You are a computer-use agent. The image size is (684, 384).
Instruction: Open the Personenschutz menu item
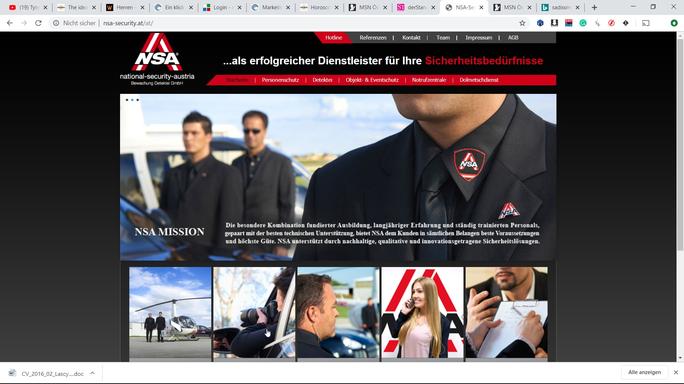280,80
